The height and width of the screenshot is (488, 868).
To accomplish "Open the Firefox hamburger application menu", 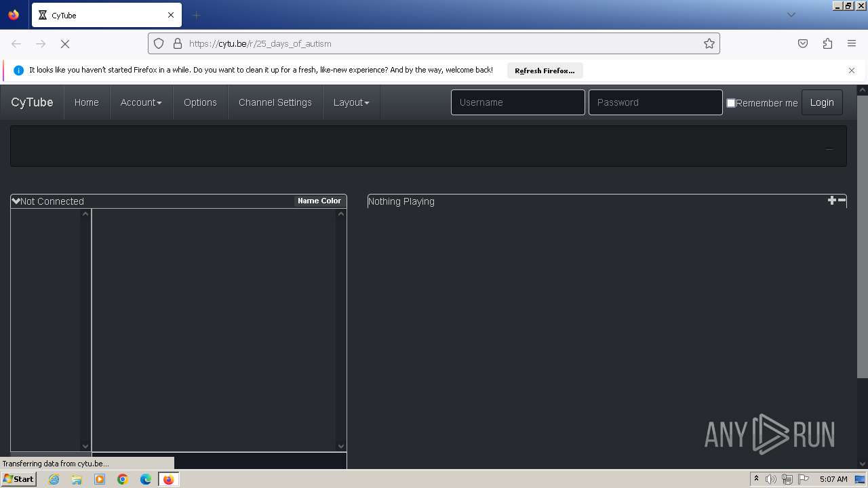I will pos(852,43).
